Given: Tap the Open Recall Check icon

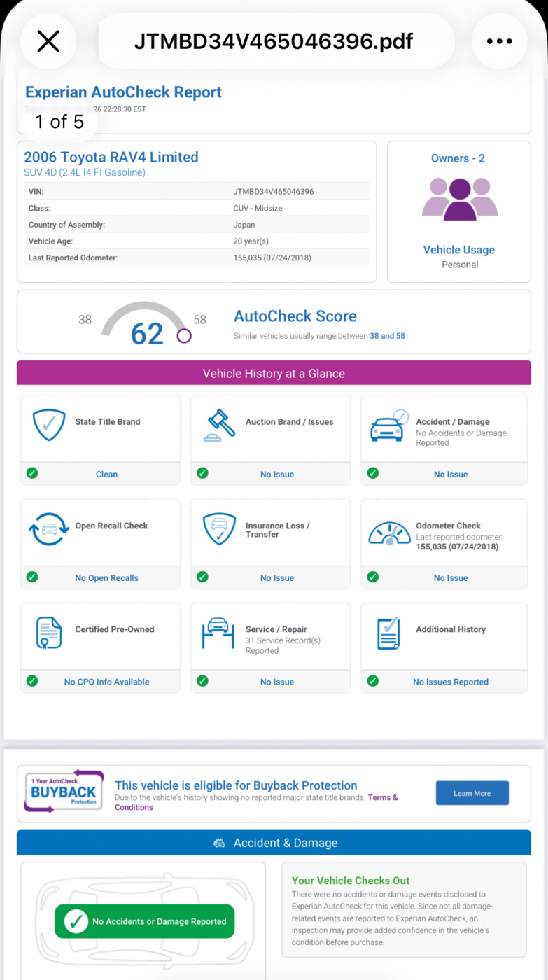Looking at the screenshot, I should click(x=49, y=529).
